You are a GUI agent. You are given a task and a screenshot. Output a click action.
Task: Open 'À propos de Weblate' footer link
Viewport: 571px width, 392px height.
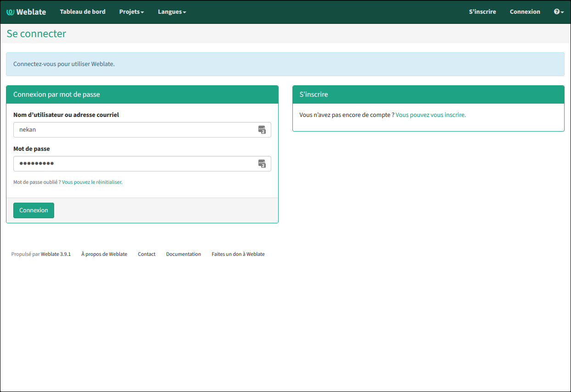[x=104, y=254]
